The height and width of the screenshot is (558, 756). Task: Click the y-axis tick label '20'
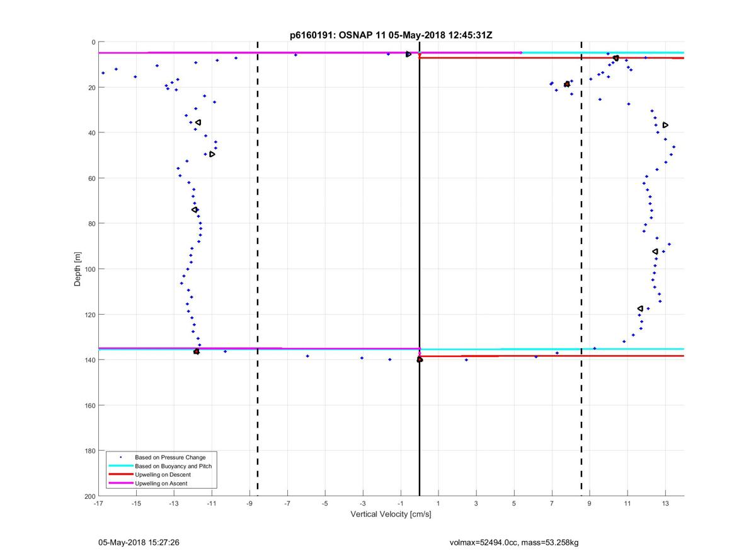[91, 88]
